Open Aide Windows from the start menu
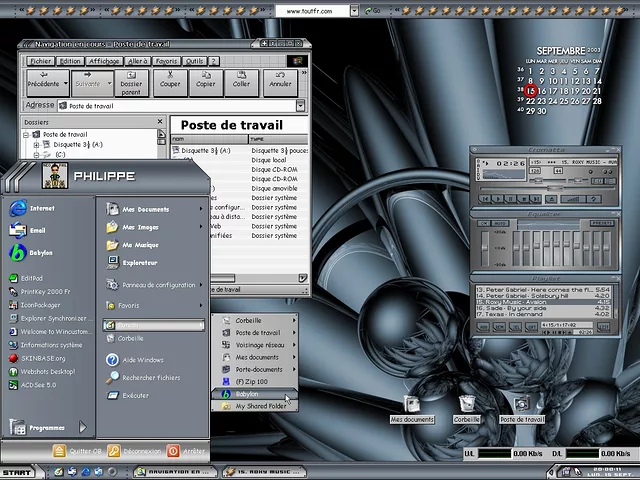The height and width of the screenshot is (480, 640). coord(142,360)
